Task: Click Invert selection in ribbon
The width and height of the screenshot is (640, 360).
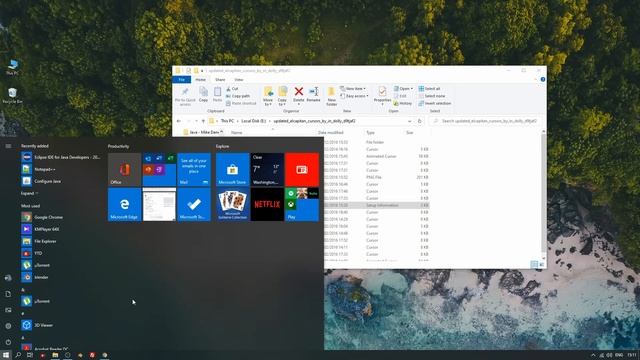Action: coord(435,103)
